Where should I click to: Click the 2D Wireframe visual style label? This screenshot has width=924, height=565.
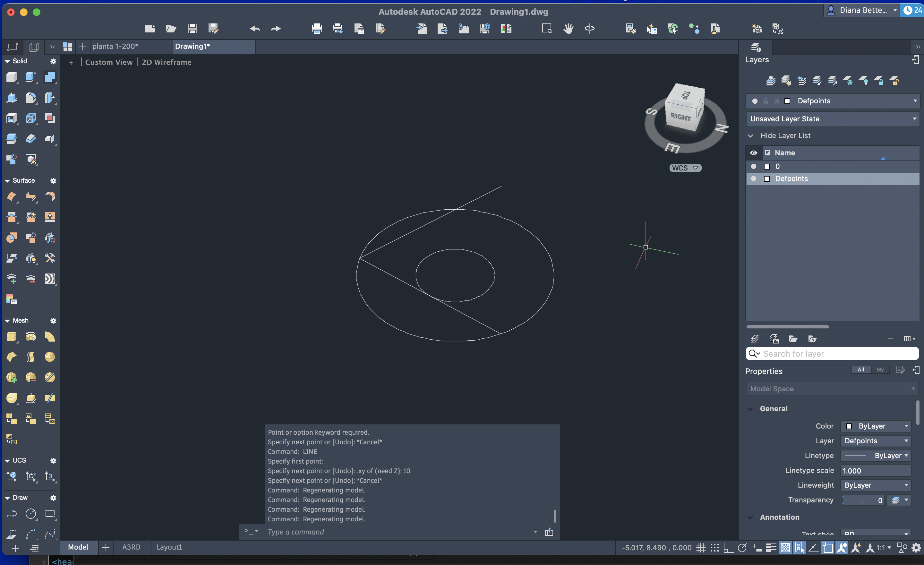click(167, 62)
